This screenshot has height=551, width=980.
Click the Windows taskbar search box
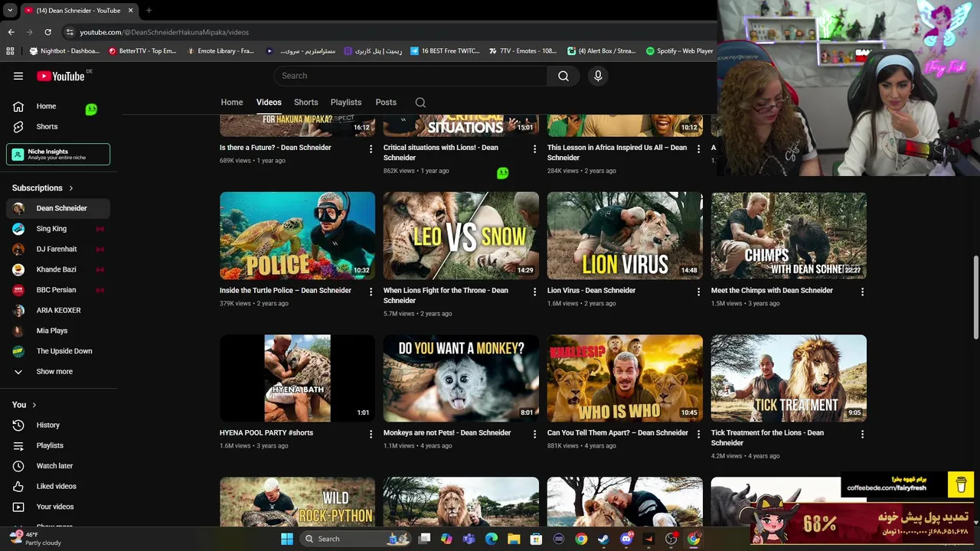(x=354, y=539)
